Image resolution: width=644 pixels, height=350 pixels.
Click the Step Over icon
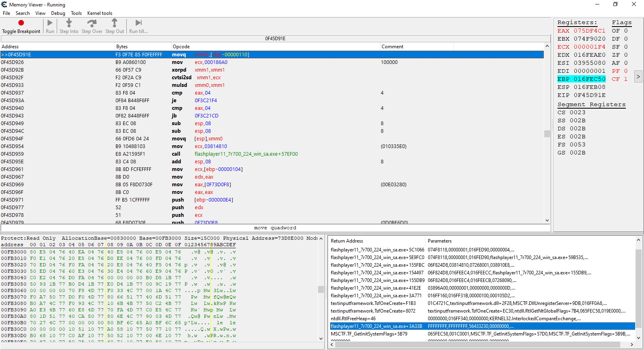coord(92,23)
